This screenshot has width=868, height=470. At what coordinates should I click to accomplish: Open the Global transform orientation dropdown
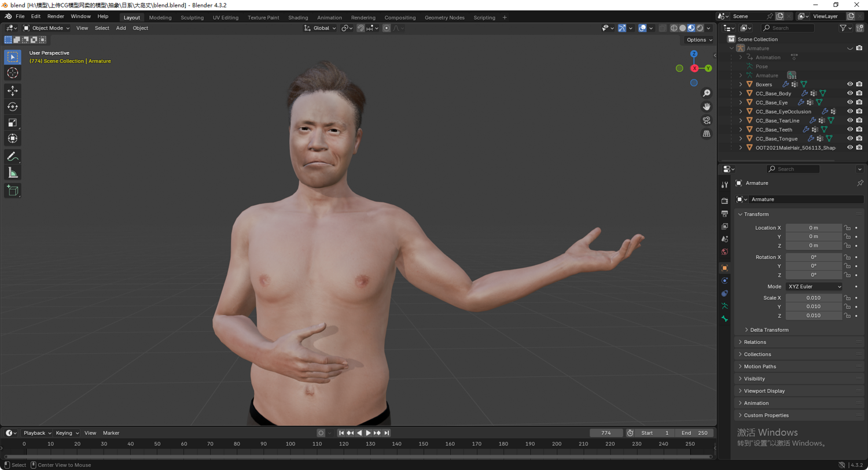tap(320, 28)
